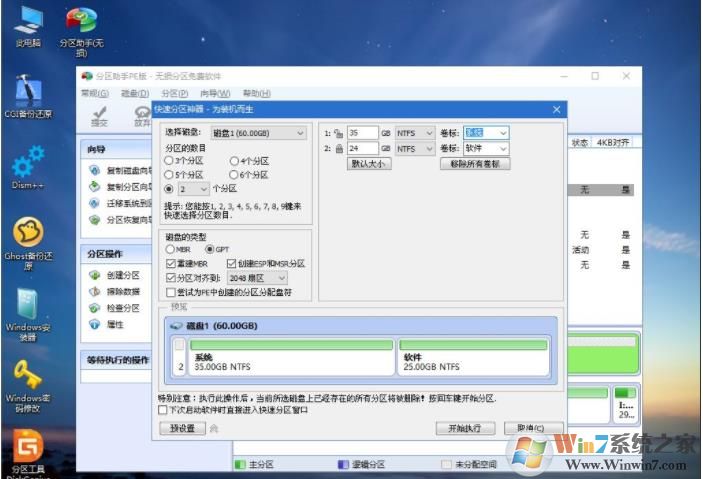Open the 向导(W) menu
The width and height of the screenshot is (703, 479).
click(x=215, y=93)
